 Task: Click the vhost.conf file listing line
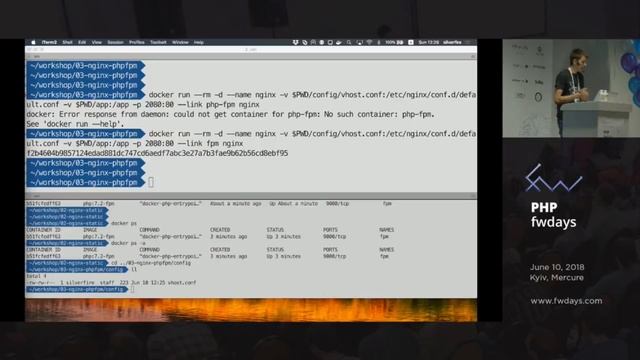[111, 282]
